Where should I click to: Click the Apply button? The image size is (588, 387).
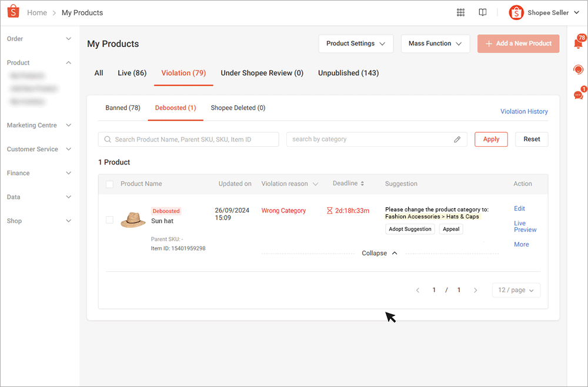tap(491, 139)
